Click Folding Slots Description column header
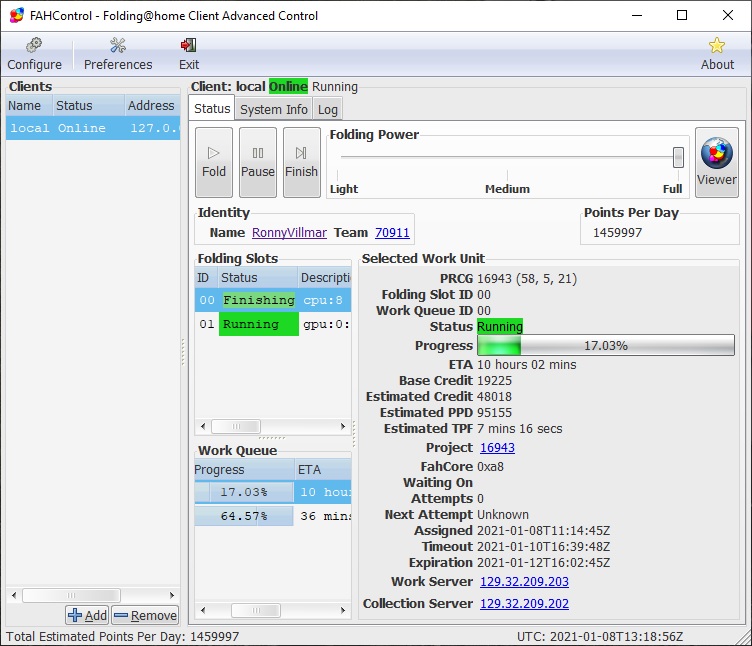Viewport: 752px width, 646px height. [325, 278]
